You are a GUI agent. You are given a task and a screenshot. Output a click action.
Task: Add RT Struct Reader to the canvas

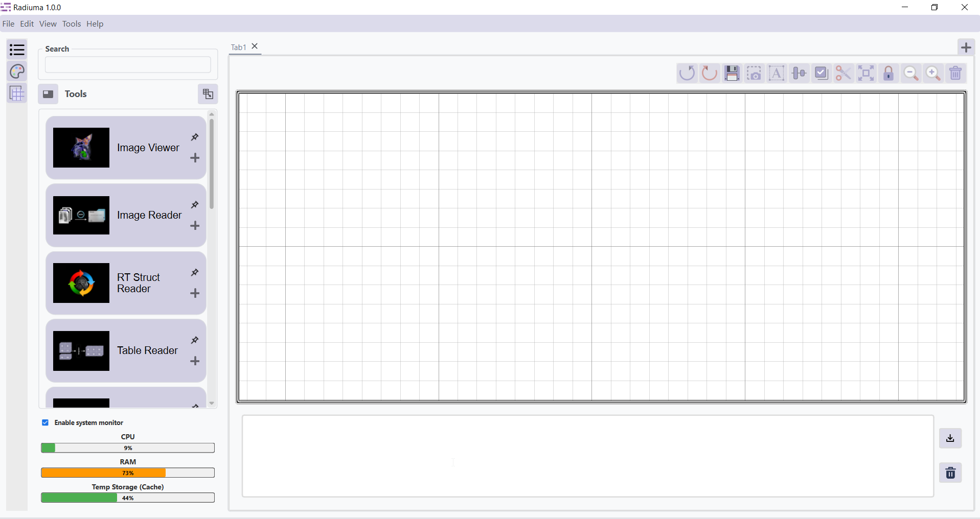point(195,293)
